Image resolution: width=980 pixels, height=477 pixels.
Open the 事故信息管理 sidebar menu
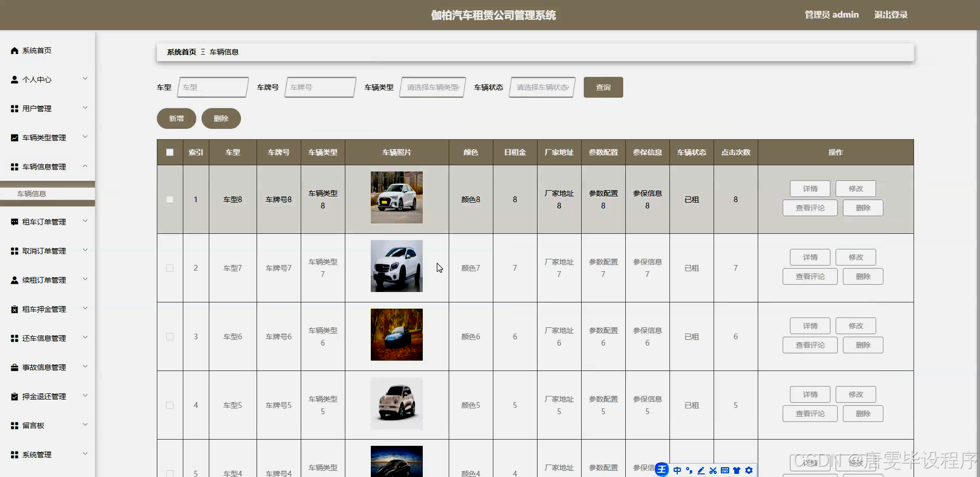[x=47, y=367]
